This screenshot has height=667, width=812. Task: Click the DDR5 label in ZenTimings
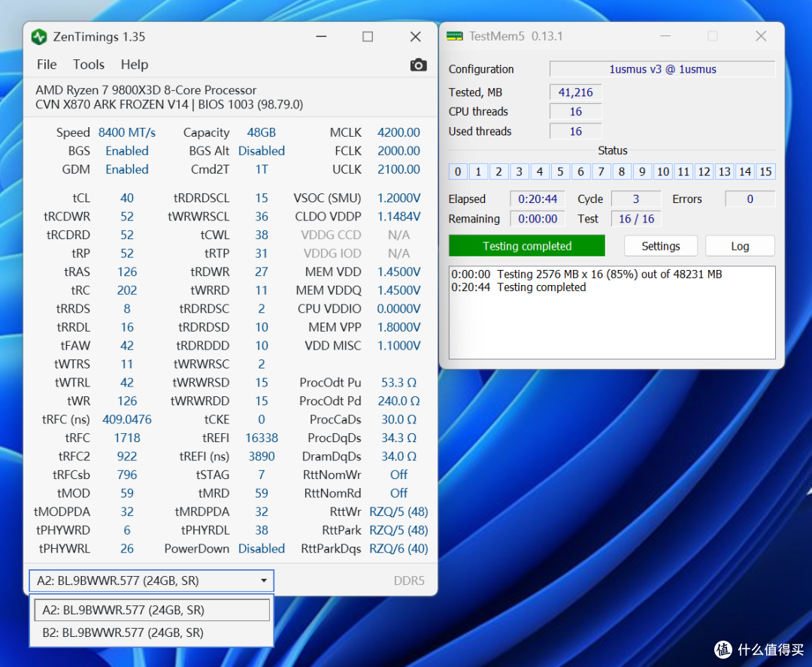point(409,581)
